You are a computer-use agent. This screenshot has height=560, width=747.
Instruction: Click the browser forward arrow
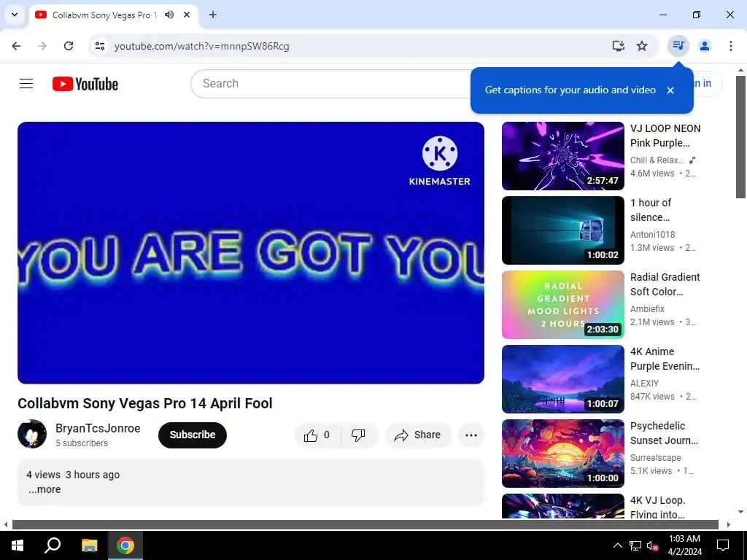tap(42, 46)
